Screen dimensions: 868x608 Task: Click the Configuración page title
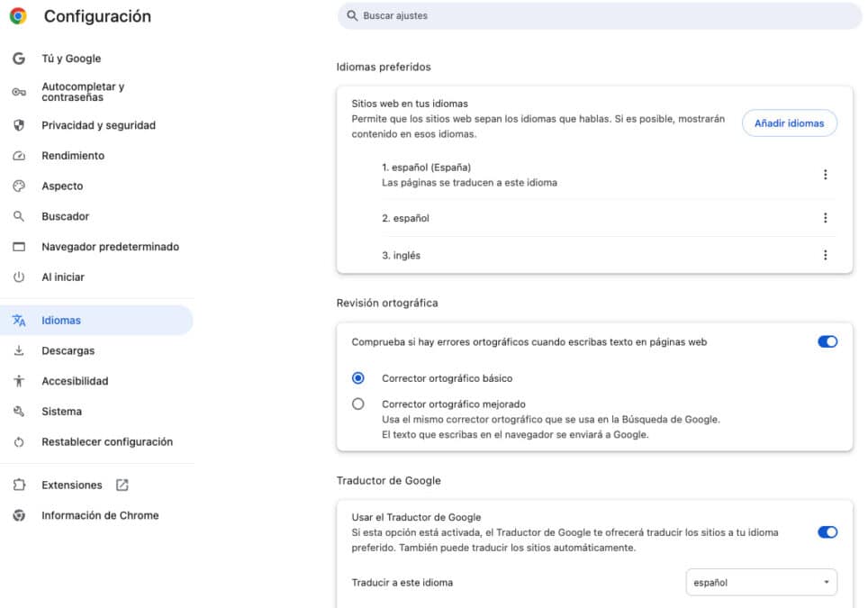97,16
